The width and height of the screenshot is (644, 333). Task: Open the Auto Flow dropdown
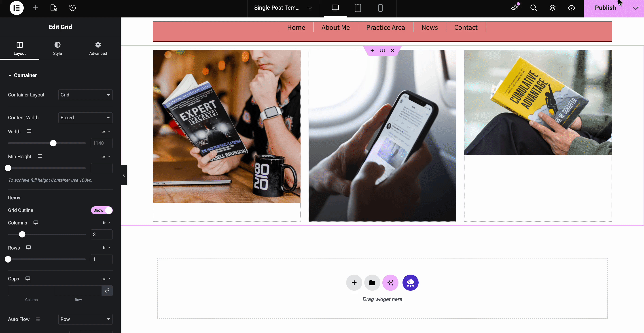[x=85, y=319]
